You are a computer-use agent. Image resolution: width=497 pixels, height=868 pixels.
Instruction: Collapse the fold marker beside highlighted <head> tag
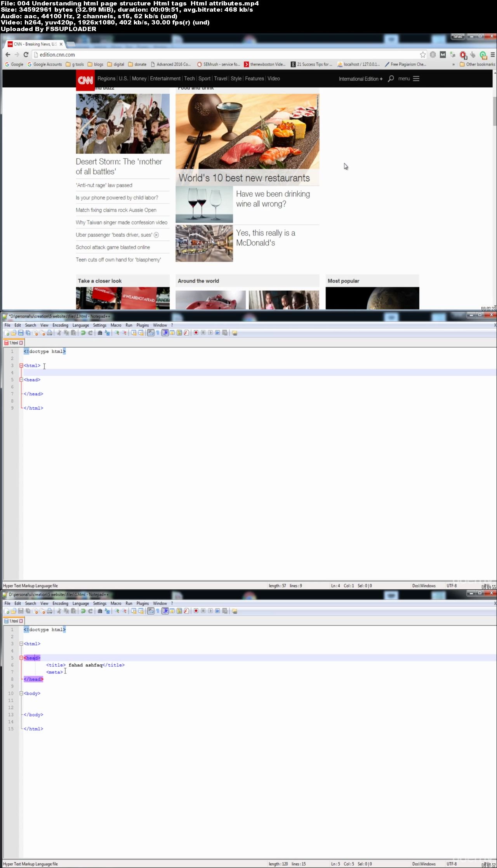click(x=21, y=658)
